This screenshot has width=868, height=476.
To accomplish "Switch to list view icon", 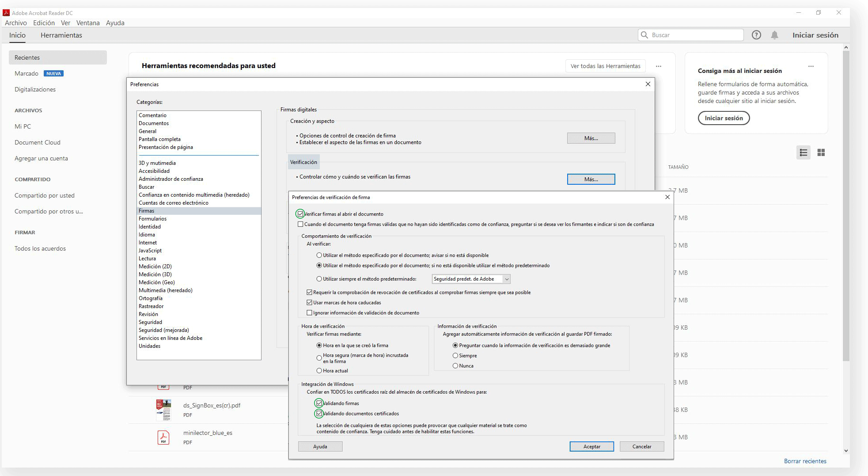I will tap(804, 152).
